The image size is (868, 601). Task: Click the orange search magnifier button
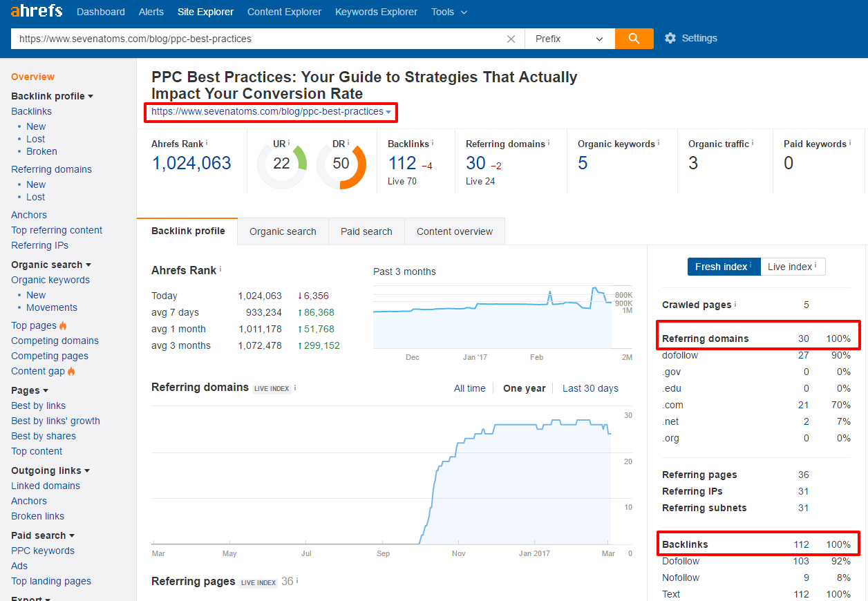634,39
